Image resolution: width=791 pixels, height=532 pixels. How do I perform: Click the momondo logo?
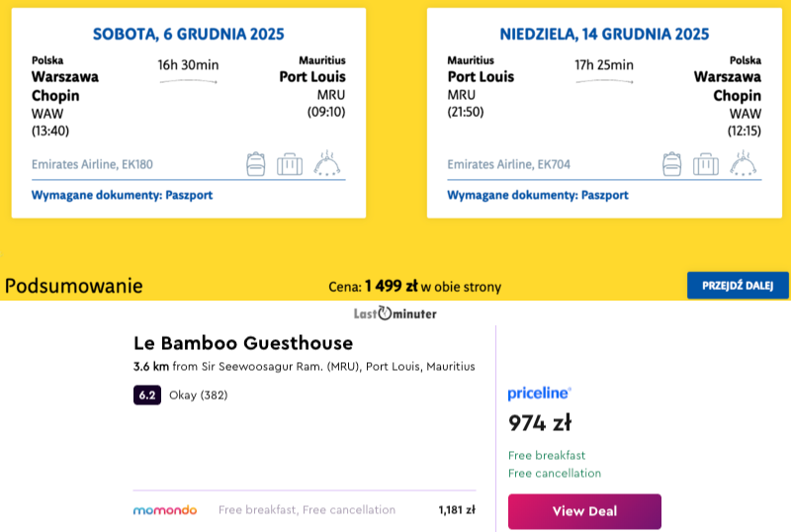165,510
